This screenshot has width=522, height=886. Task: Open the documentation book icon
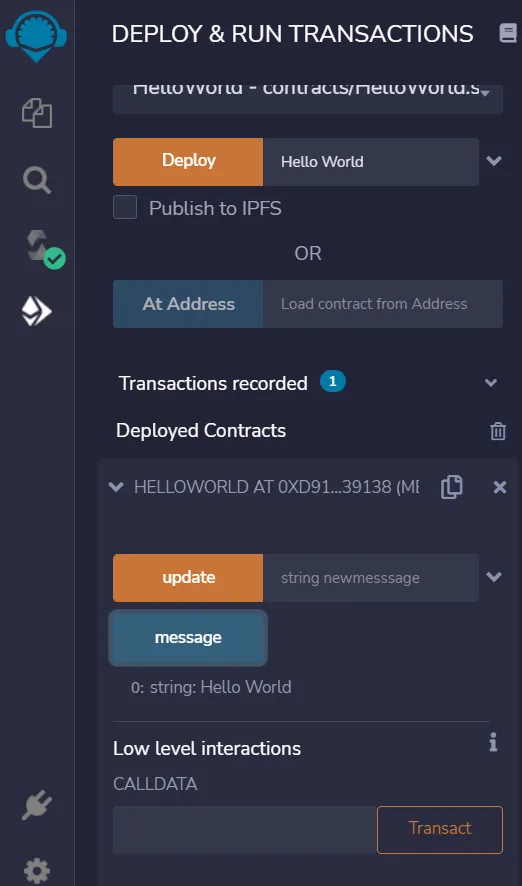[508, 33]
